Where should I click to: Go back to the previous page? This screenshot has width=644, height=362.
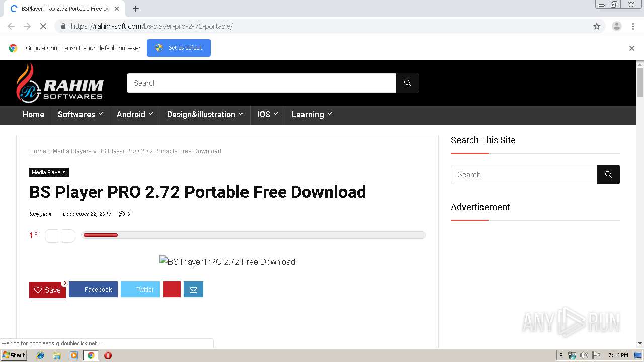point(11,26)
